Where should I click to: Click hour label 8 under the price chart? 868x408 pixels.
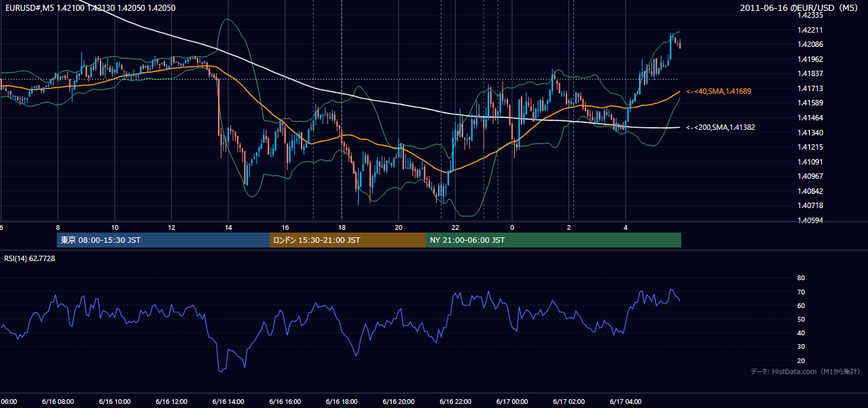(x=58, y=227)
